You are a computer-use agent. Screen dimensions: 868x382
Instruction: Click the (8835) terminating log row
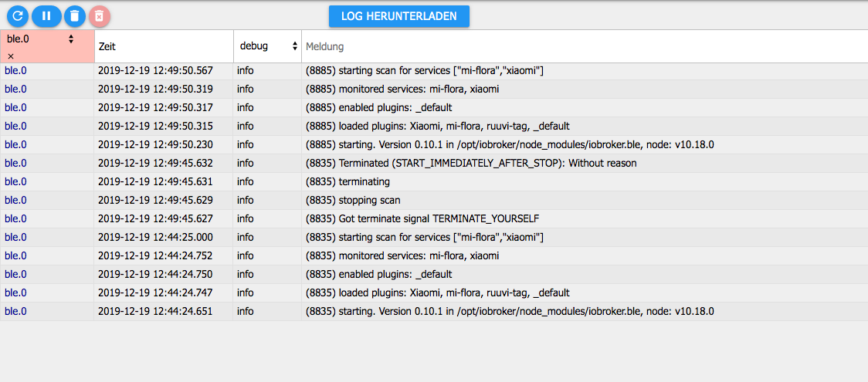(x=434, y=182)
